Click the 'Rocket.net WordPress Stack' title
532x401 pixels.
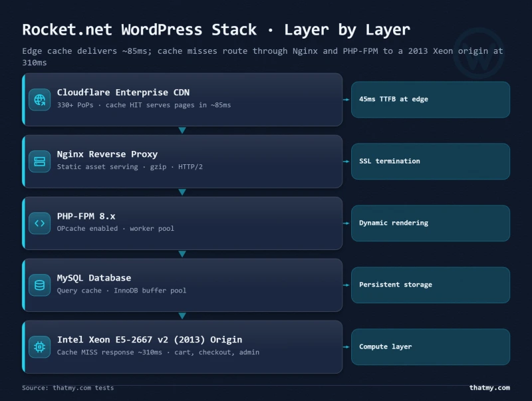tap(216, 30)
